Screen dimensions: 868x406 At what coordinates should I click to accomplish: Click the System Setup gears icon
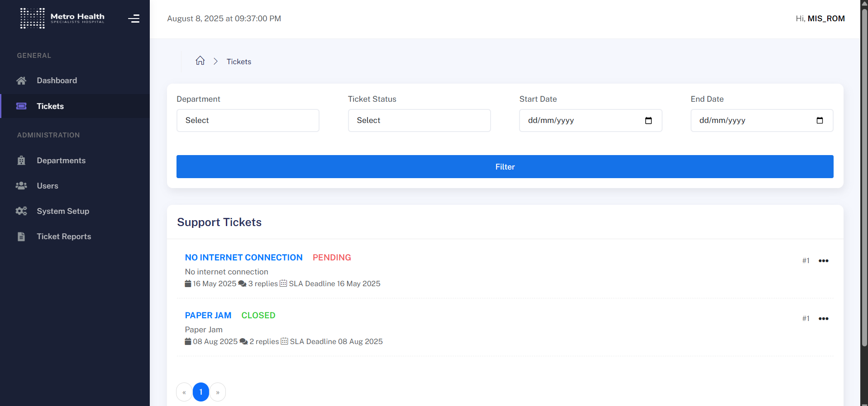21,211
